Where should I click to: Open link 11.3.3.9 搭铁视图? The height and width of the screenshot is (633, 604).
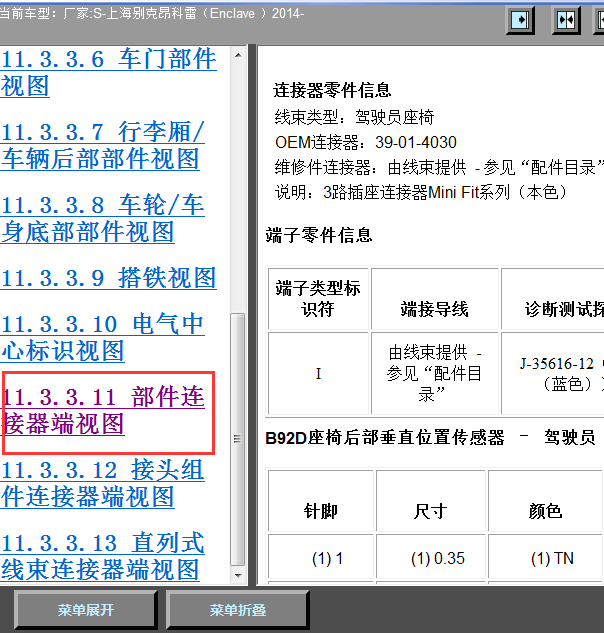coord(109,278)
